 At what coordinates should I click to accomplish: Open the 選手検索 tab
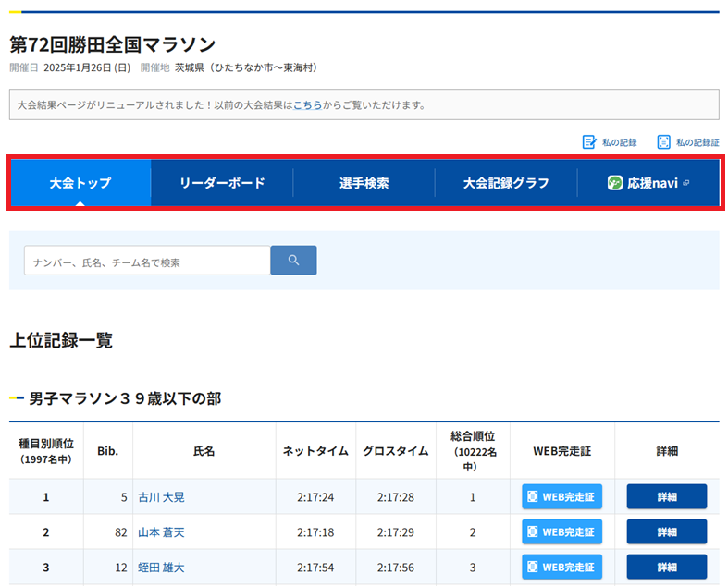tap(364, 183)
